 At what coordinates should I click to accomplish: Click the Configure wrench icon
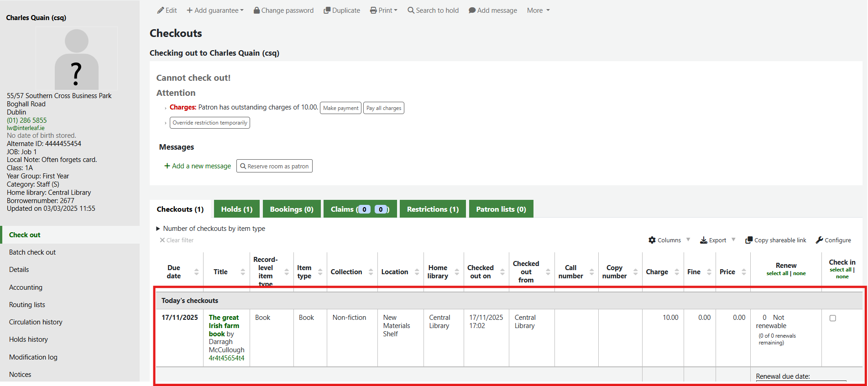pyautogui.click(x=819, y=240)
